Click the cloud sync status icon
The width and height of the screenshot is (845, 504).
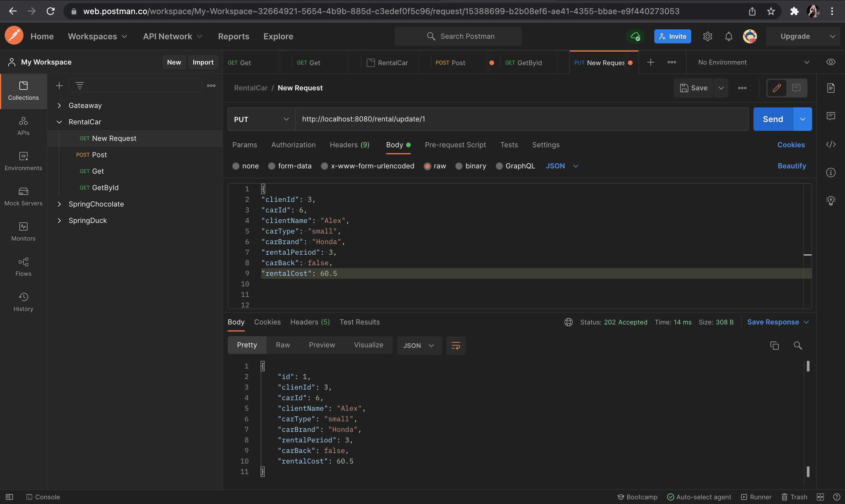[635, 36]
